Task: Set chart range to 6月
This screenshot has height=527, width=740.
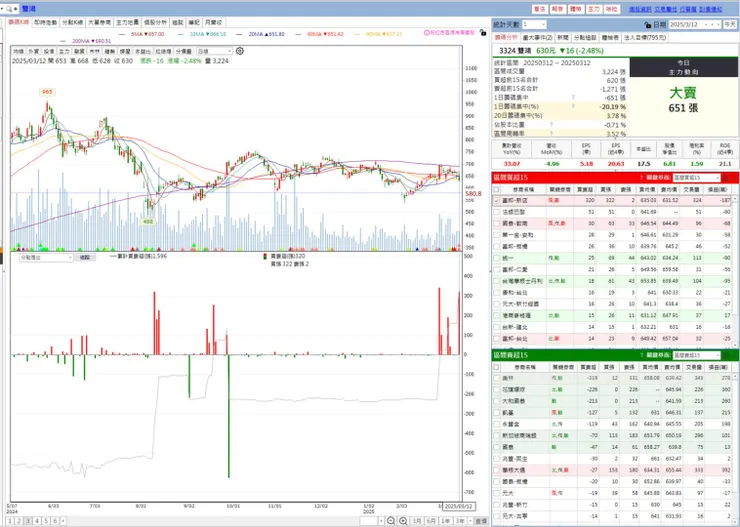Action: click(431, 521)
